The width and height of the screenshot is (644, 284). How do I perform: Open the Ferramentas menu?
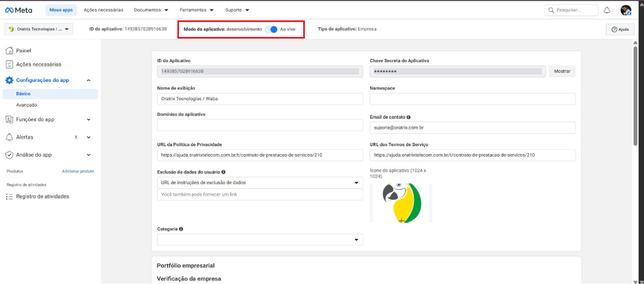coord(196,10)
